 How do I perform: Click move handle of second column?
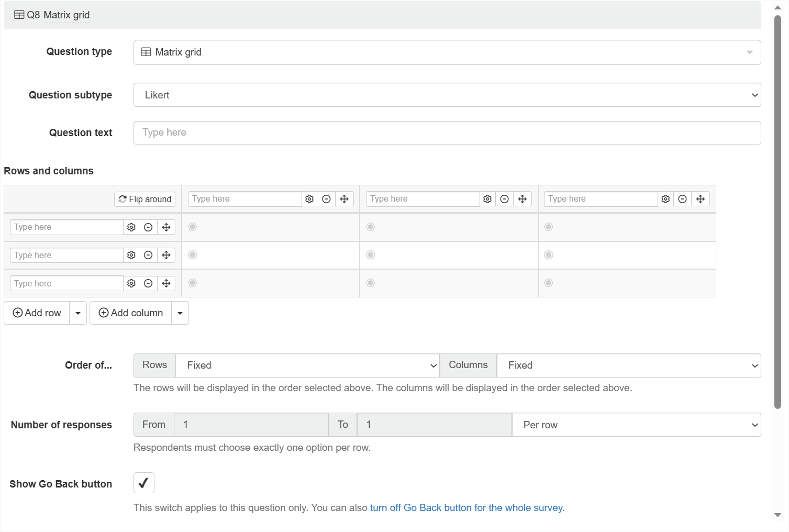[523, 199]
